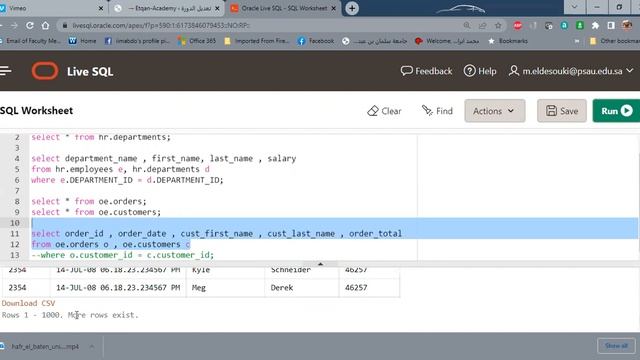Open the Imported From Fire... bookmarks folder
Viewport: 640px width, 360px height.
[256, 41]
